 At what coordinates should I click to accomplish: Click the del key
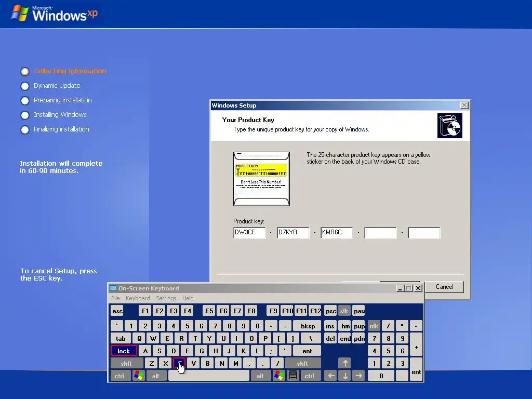point(330,338)
